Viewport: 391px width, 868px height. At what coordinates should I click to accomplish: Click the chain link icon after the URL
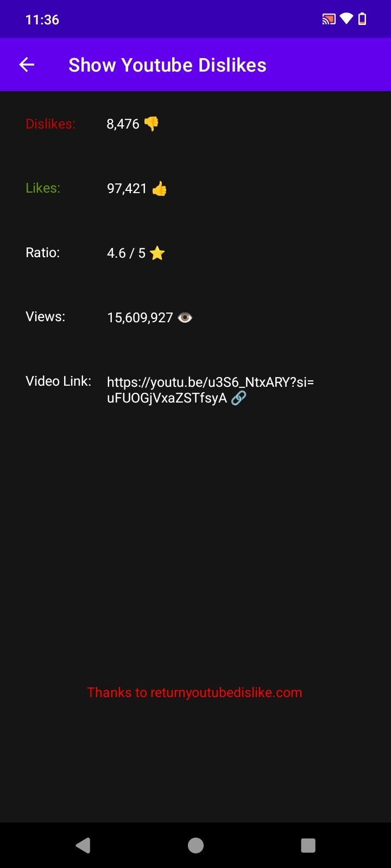click(x=238, y=398)
